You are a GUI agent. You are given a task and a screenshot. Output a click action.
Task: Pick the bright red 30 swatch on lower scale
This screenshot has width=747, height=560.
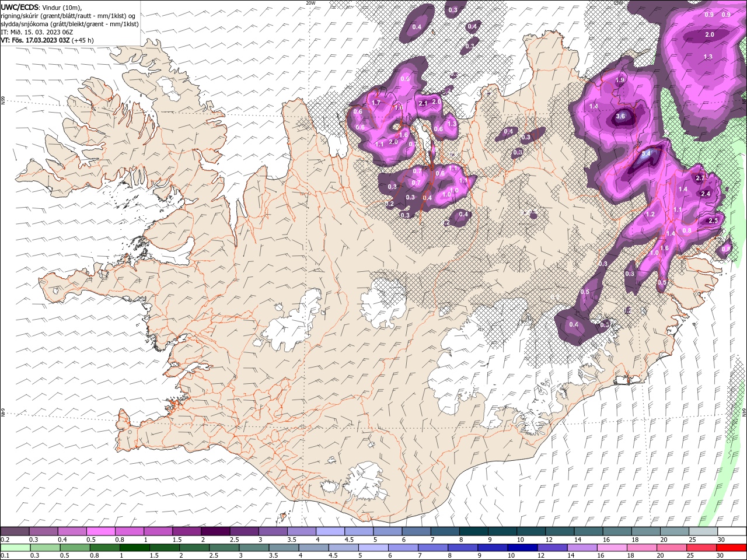pyautogui.click(x=732, y=548)
